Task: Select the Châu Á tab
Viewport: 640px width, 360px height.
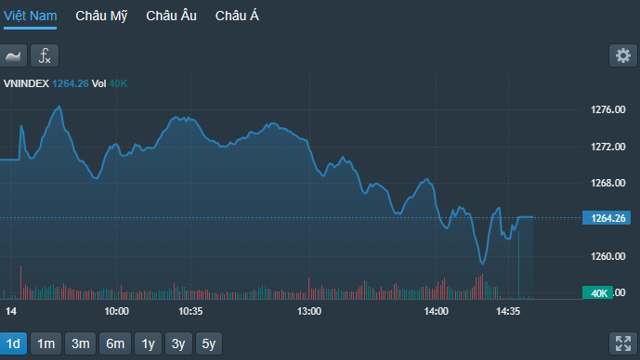Action: [237, 16]
